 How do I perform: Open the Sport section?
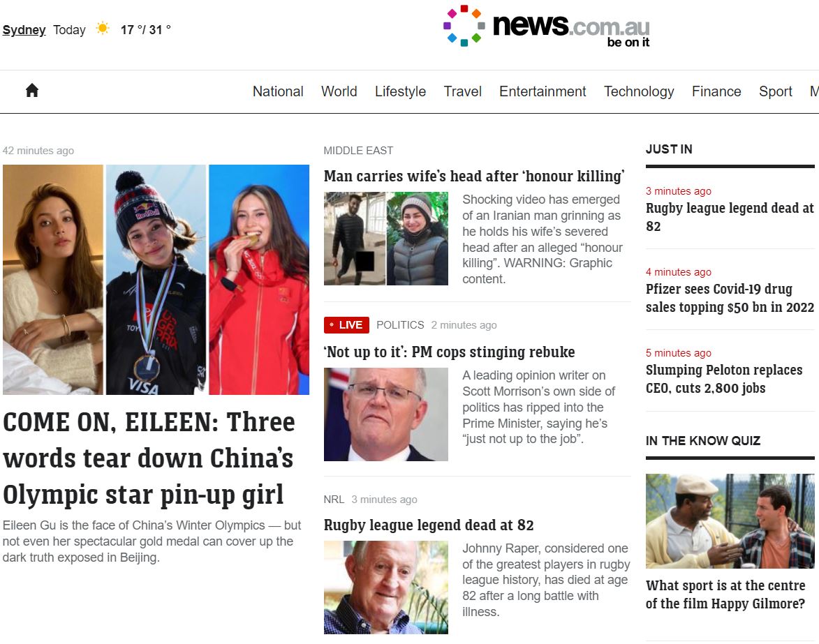775,91
